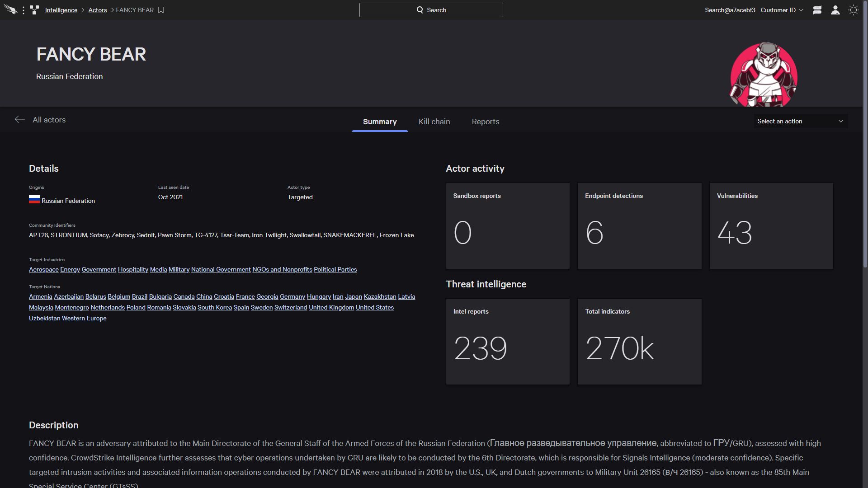This screenshot has width=868, height=488.
Task: Expand the Customer ID dropdown
Action: (782, 10)
